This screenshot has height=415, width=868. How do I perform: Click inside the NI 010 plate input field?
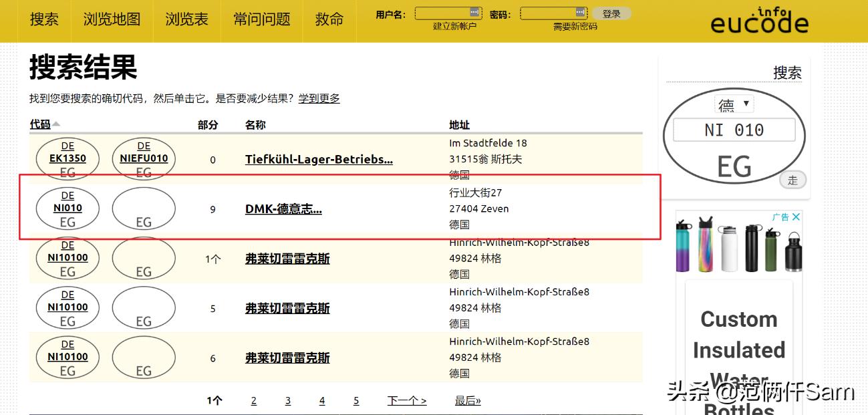coord(733,130)
